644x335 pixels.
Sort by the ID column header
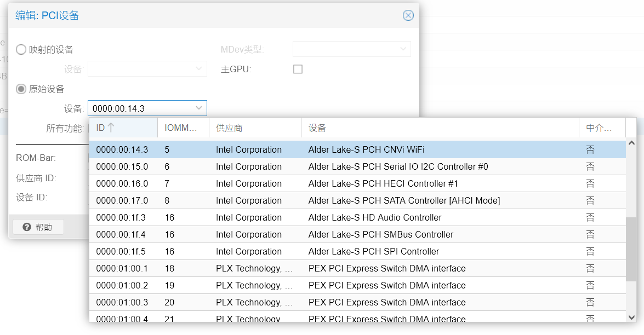click(123, 128)
